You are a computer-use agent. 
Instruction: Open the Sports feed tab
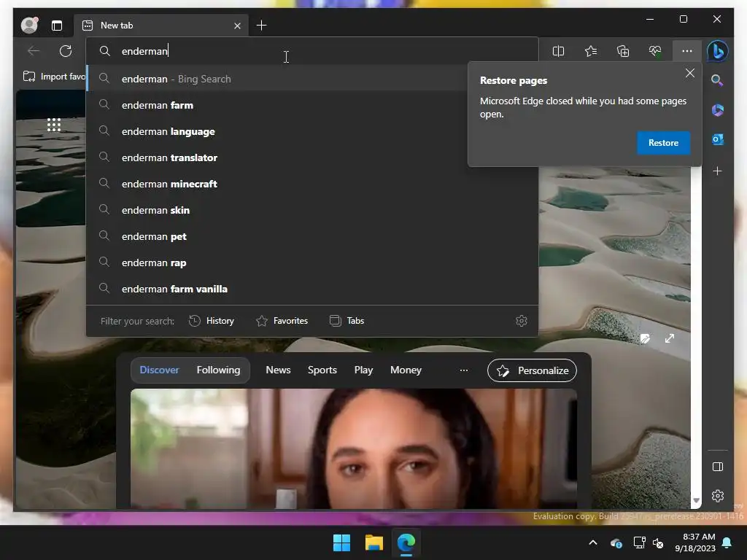pyautogui.click(x=322, y=370)
